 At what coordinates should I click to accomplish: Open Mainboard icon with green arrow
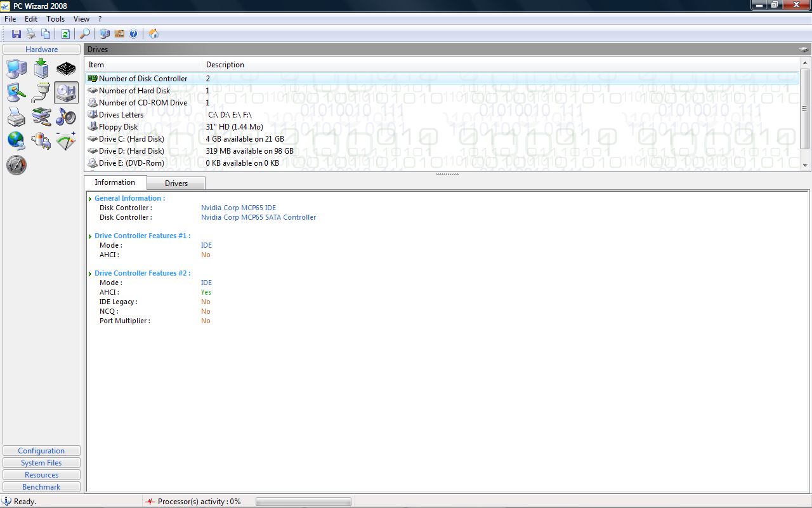pos(41,69)
